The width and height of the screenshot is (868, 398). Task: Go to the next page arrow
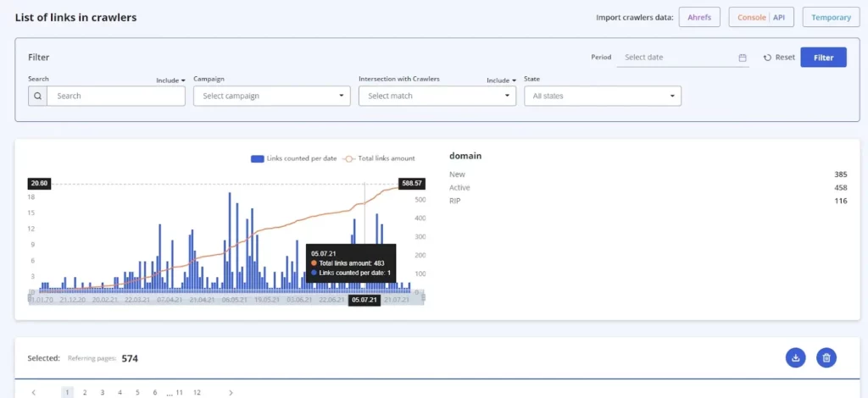231,392
